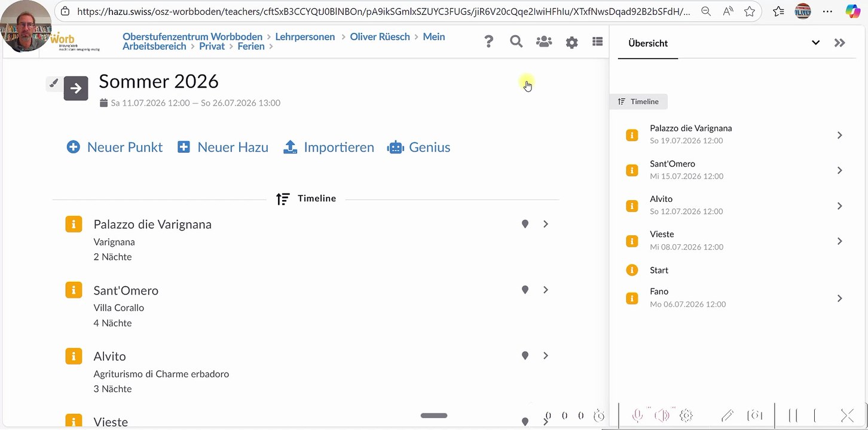The image size is (868, 430).
Task: Open the browser three-dot menu
Action: 827,11
